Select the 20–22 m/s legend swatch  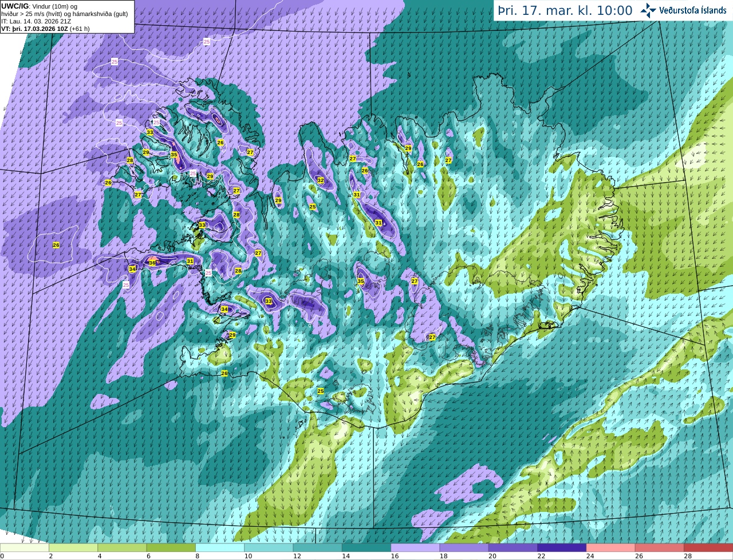[513, 547]
